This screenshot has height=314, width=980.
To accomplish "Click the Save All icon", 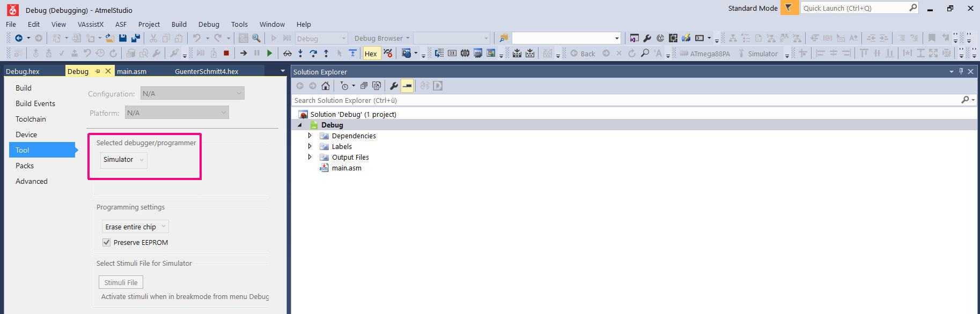I will click(136, 38).
